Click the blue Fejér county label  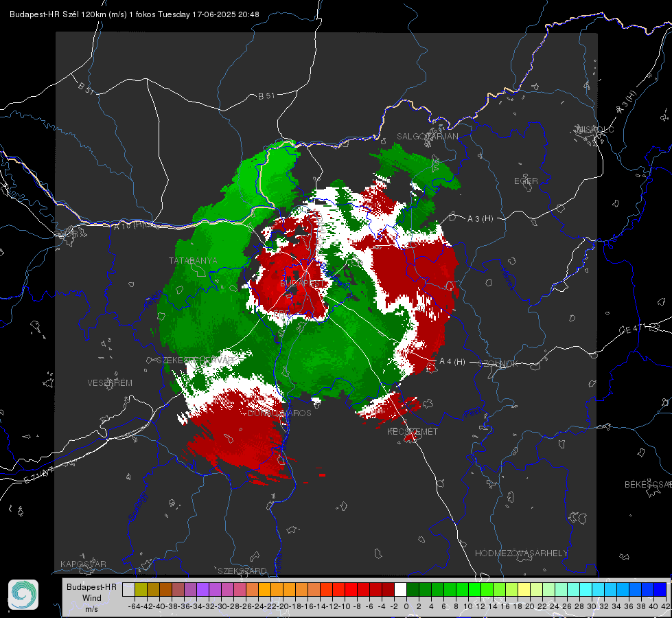[153, 299]
